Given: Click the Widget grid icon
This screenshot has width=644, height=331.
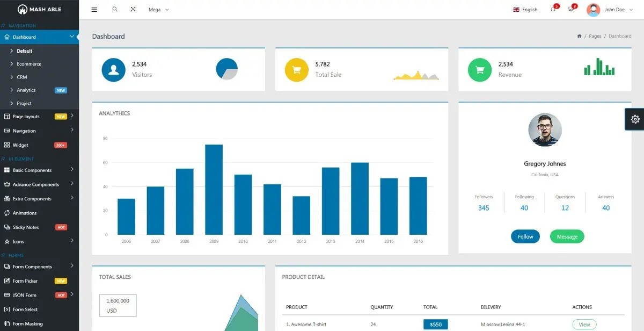Looking at the screenshot, I should [7, 145].
